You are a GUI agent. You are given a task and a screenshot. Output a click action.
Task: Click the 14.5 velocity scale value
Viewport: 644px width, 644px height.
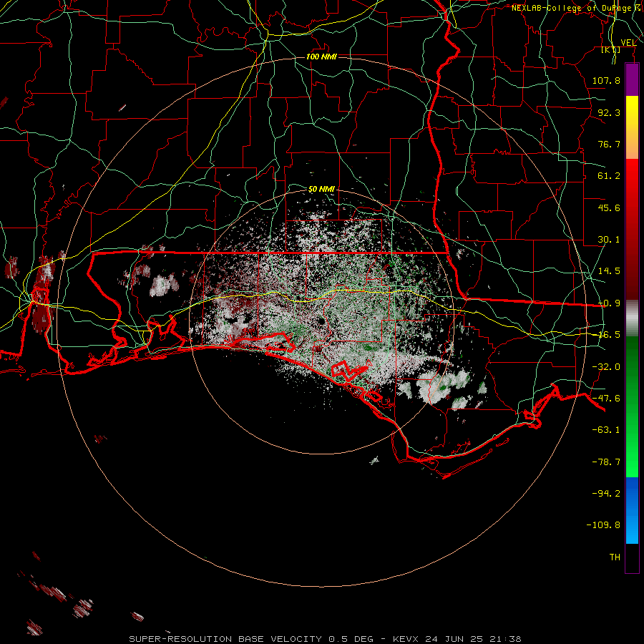[609, 271]
